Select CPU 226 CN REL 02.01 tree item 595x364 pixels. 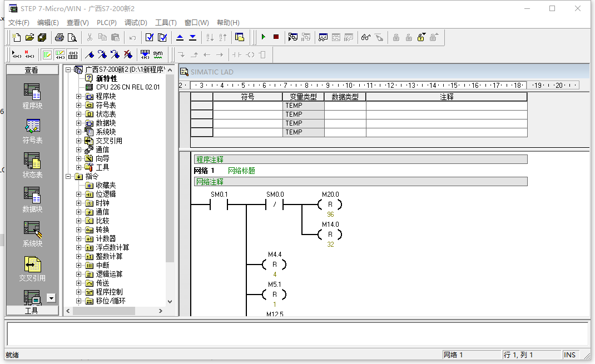128,87
